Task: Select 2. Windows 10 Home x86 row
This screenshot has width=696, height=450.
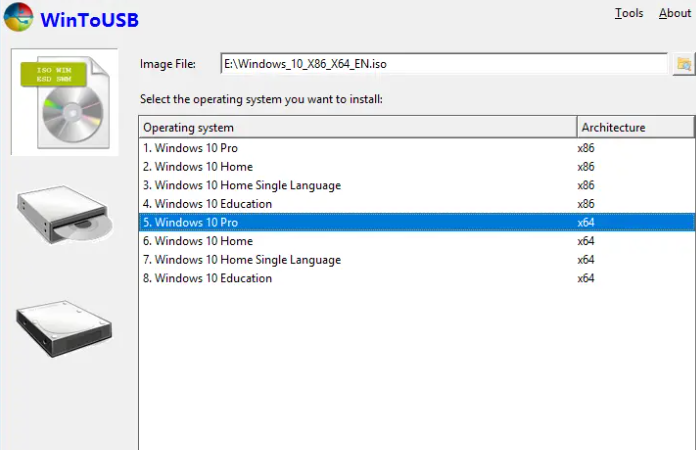Action: [x=417, y=166]
